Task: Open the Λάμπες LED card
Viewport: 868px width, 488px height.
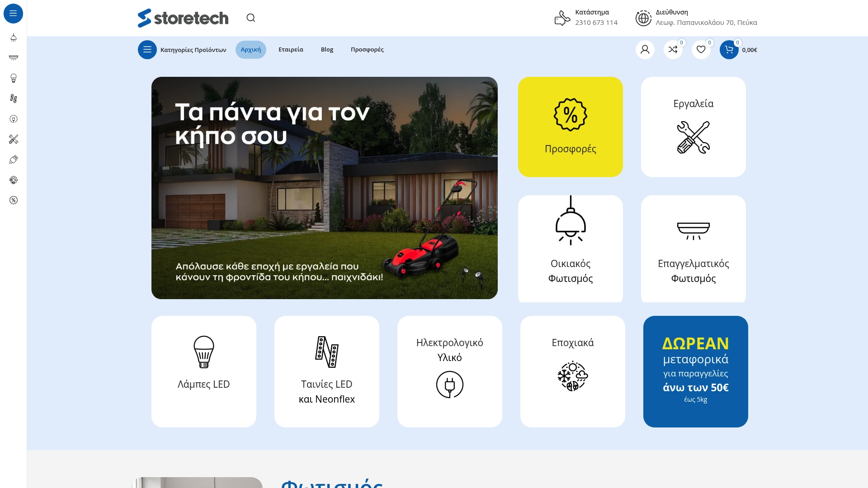Action: [204, 371]
